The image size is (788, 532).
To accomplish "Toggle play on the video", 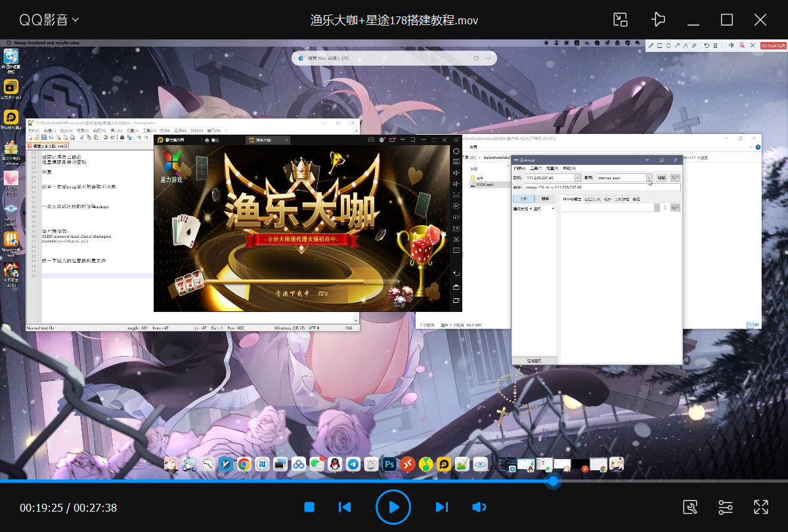I will tap(393, 507).
